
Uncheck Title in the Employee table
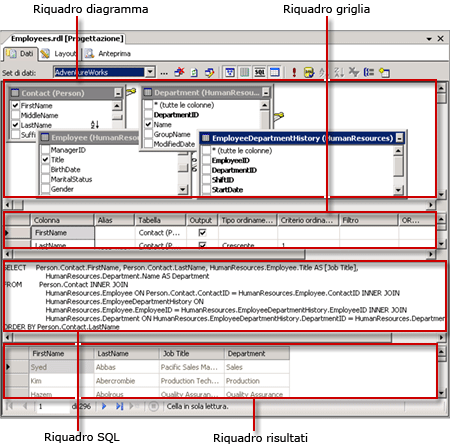coord(45,159)
